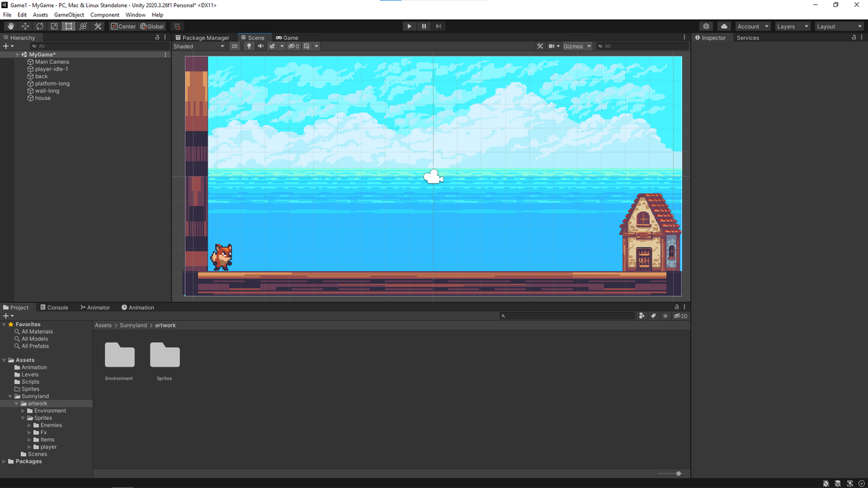Click Scene view component tools icon
This screenshot has width=868, height=488.
pos(540,46)
